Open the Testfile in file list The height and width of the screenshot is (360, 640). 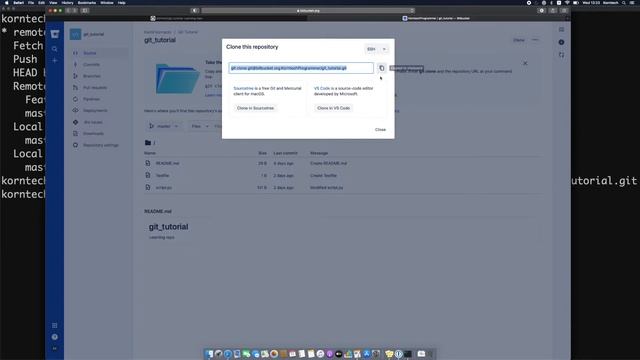tap(162, 176)
